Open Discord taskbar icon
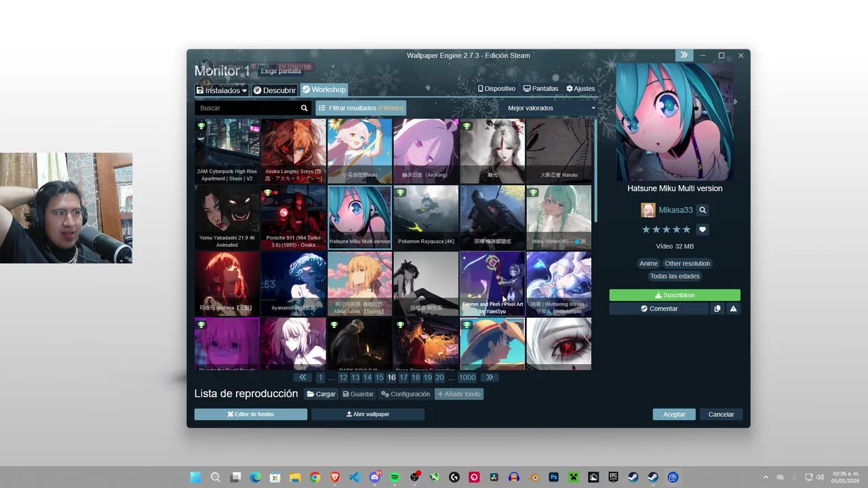Screen dimensions: 868x488 (375, 477)
